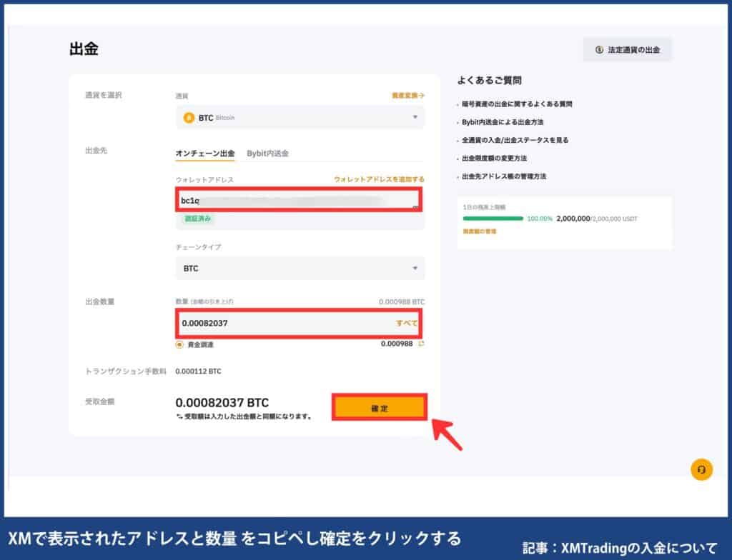Viewport: 732px width, 560px height.
Task: Click the 0.000112 BTC transaction fee value
Action: coord(199,371)
